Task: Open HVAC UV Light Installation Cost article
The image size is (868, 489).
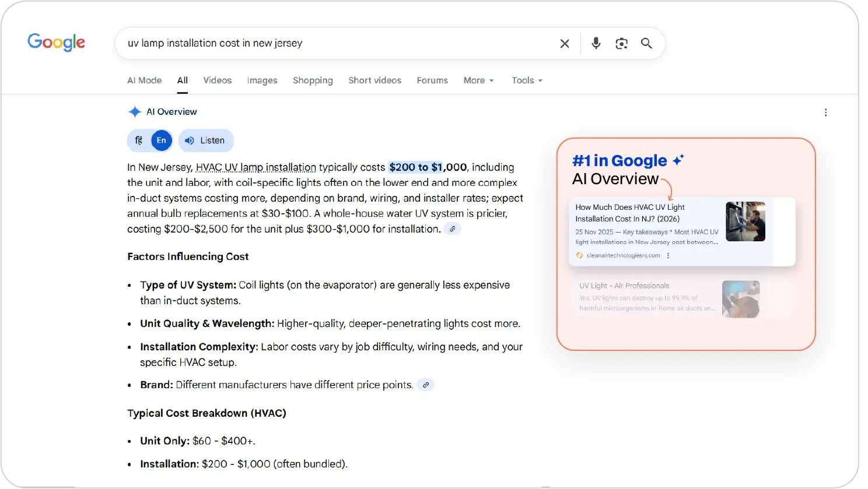Action: [630, 213]
